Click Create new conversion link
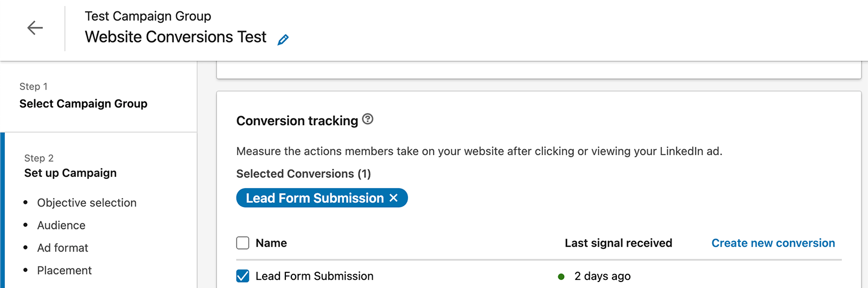 [x=773, y=243]
